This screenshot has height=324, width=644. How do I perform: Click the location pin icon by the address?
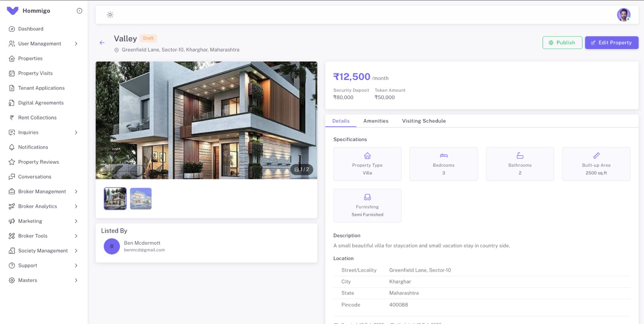tap(117, 50)
